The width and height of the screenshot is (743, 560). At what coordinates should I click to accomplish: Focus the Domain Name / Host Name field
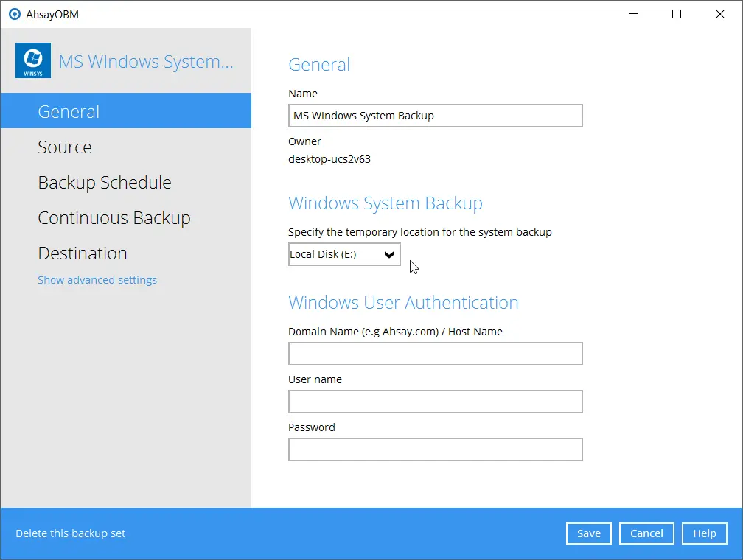coord(435,354)
